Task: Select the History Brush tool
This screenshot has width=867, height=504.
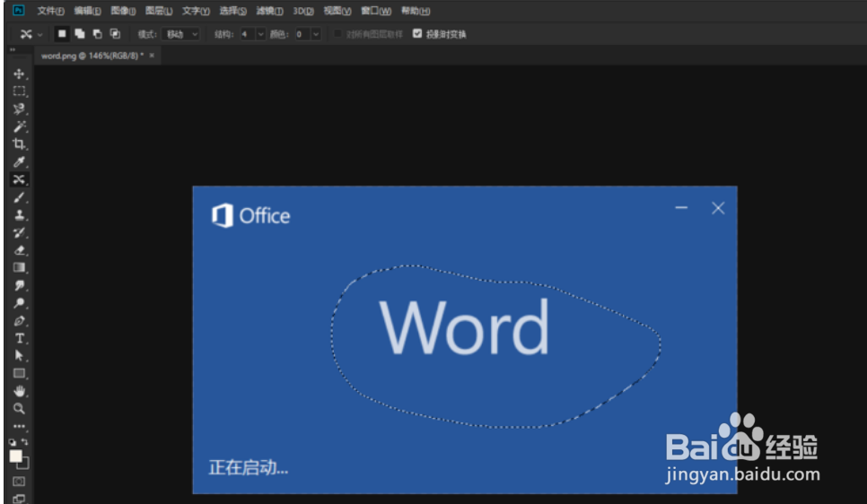Action: tap(20, 232)
